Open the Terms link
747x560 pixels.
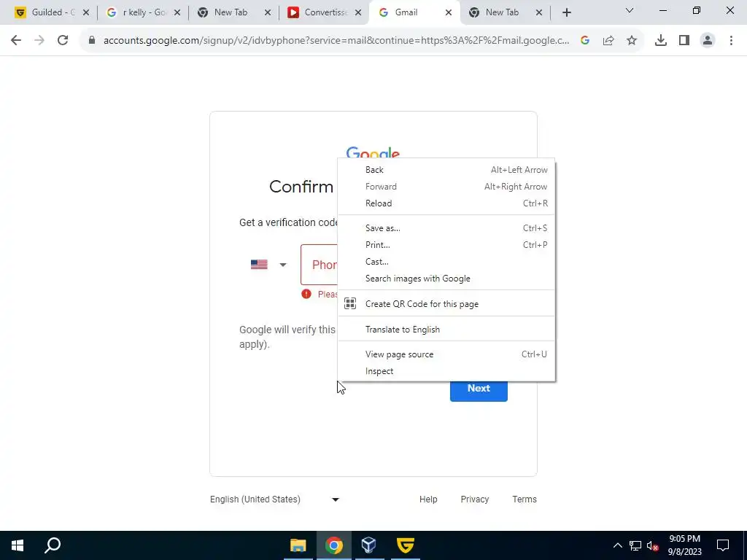click(x=525, y=499)
